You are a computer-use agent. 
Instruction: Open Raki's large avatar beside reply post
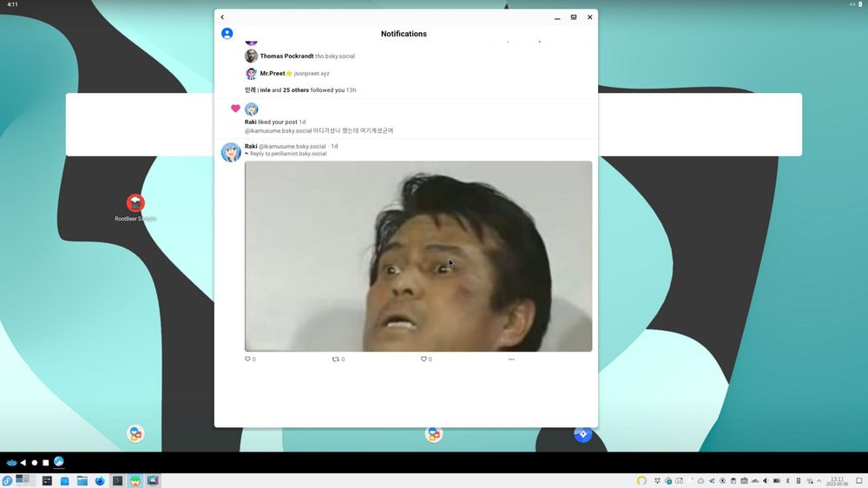click(x=231, y=152)
